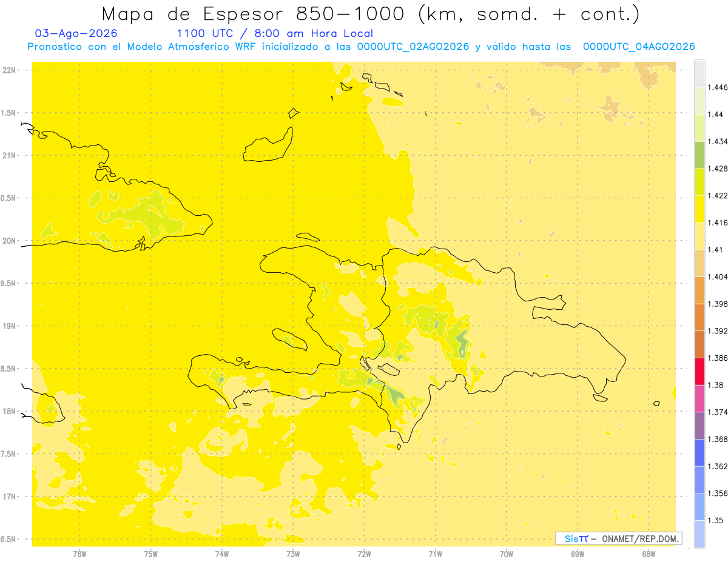Pick the tan swatch between 1.404 and 1.41
728x562 pixels.
click(699, 263)
